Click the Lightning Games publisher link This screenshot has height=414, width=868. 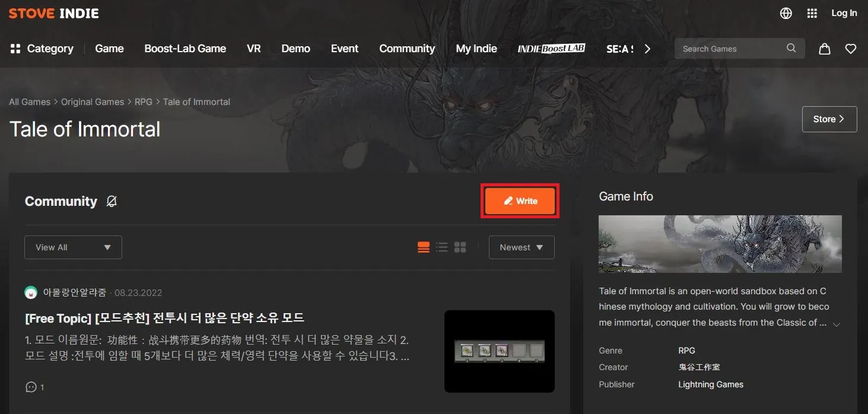pos(711,384)
